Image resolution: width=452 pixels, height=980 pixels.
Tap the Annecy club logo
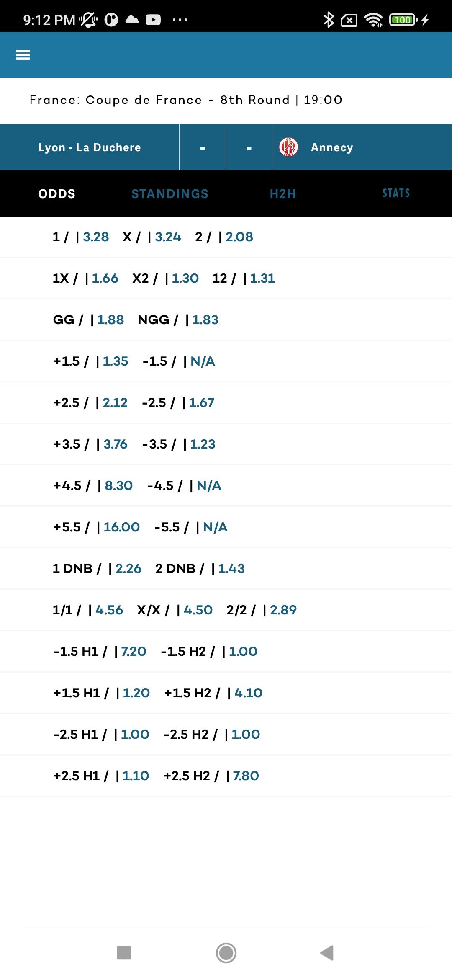click(288, 147)
